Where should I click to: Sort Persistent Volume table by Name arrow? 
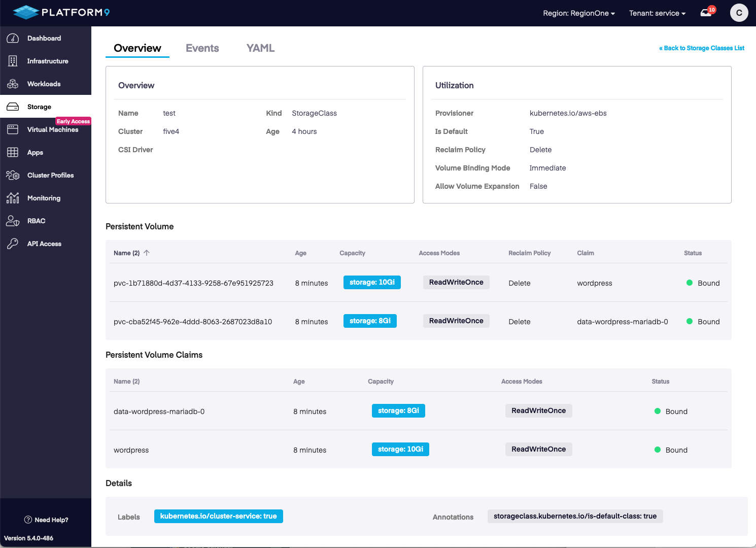[x=147, y=253]
